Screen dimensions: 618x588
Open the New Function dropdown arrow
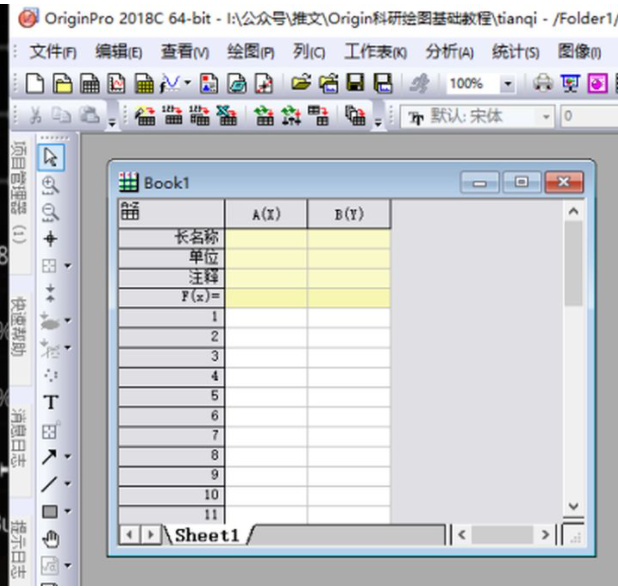click(188, 83)
